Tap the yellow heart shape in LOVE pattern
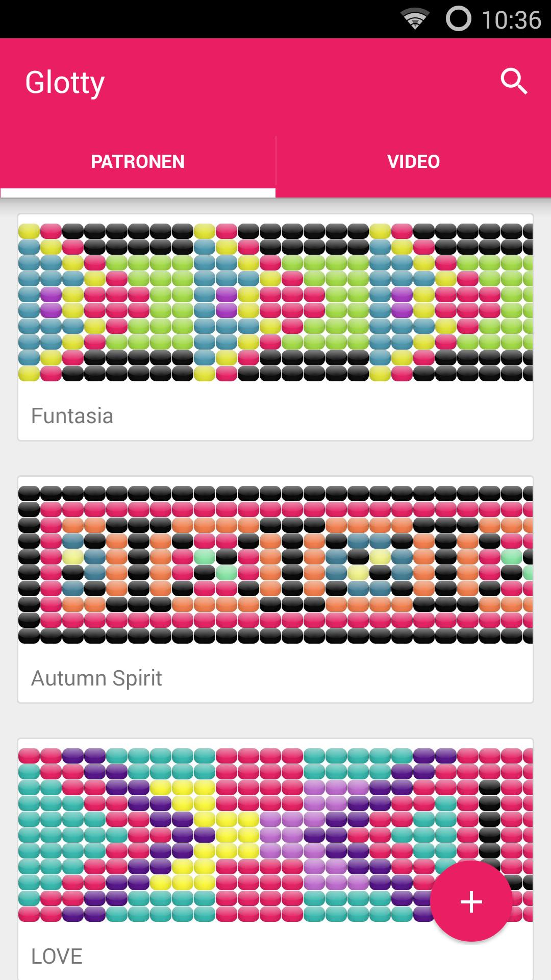 click(204, 835)
